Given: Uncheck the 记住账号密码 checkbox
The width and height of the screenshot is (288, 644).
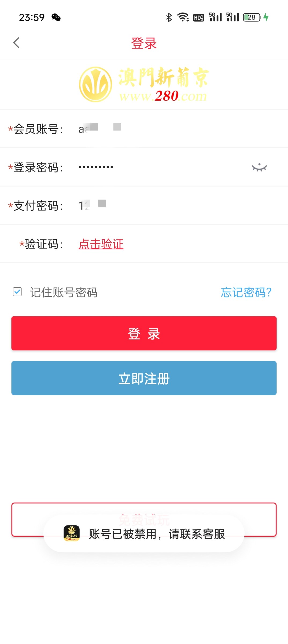Looking at the screenshot, I should pos(17,292).
